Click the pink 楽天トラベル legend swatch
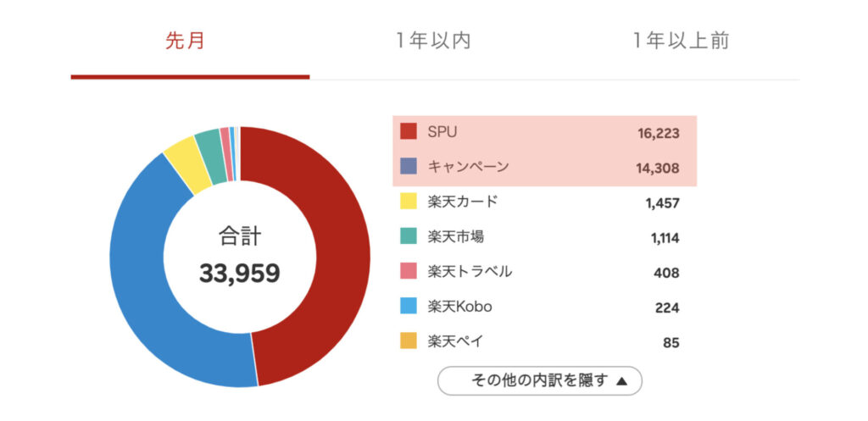The image size is (868, 421). click(x=409, y=272)
